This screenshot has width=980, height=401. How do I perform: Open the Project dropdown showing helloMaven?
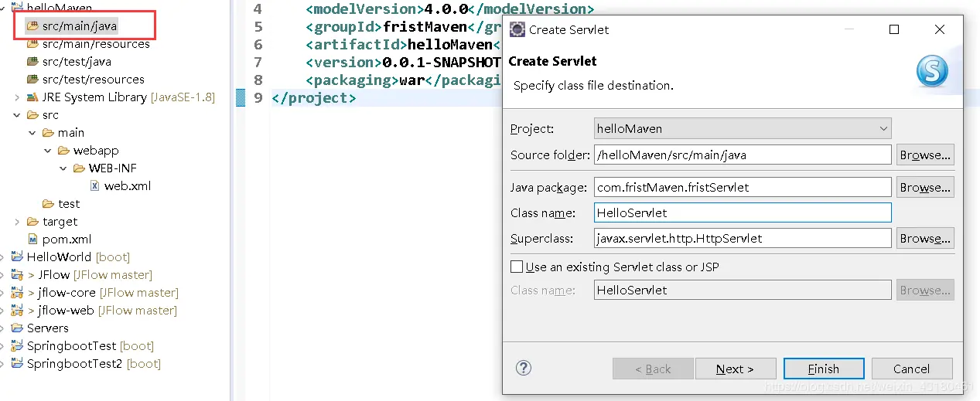743,128
